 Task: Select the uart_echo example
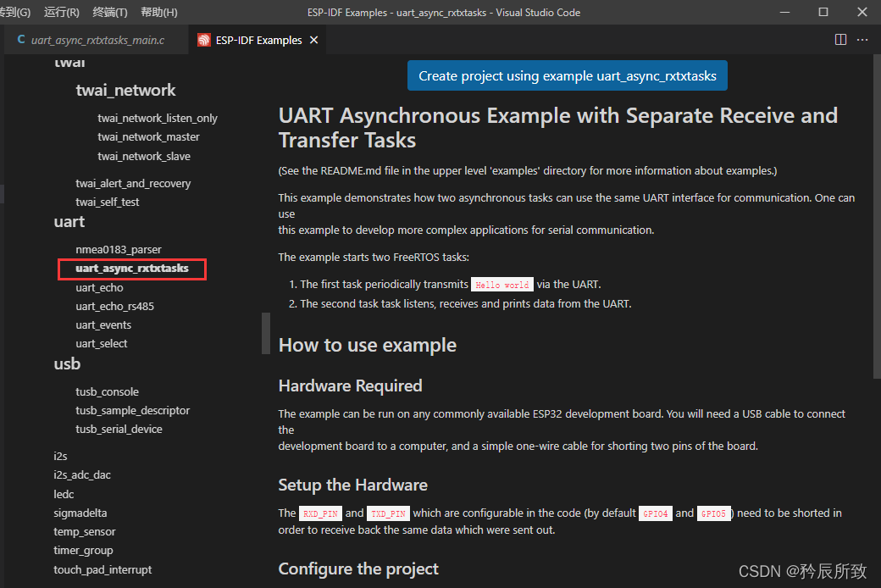99,287
